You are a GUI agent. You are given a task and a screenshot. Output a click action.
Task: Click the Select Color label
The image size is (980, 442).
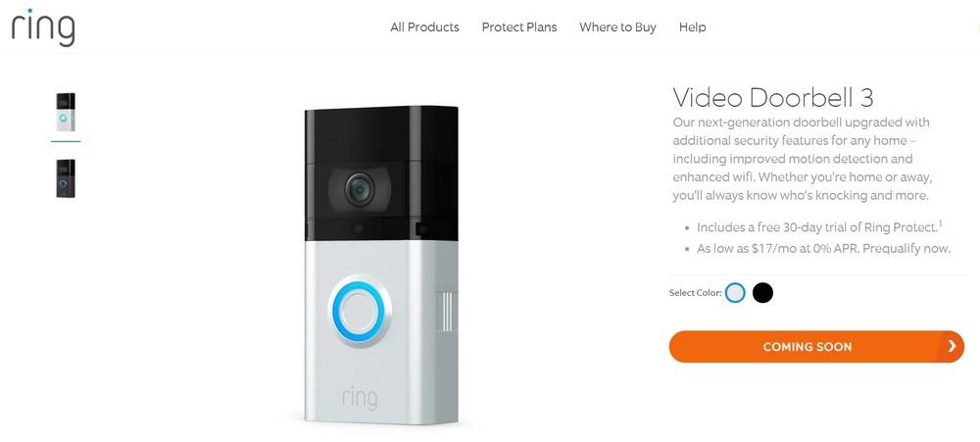tap(695, 293)
